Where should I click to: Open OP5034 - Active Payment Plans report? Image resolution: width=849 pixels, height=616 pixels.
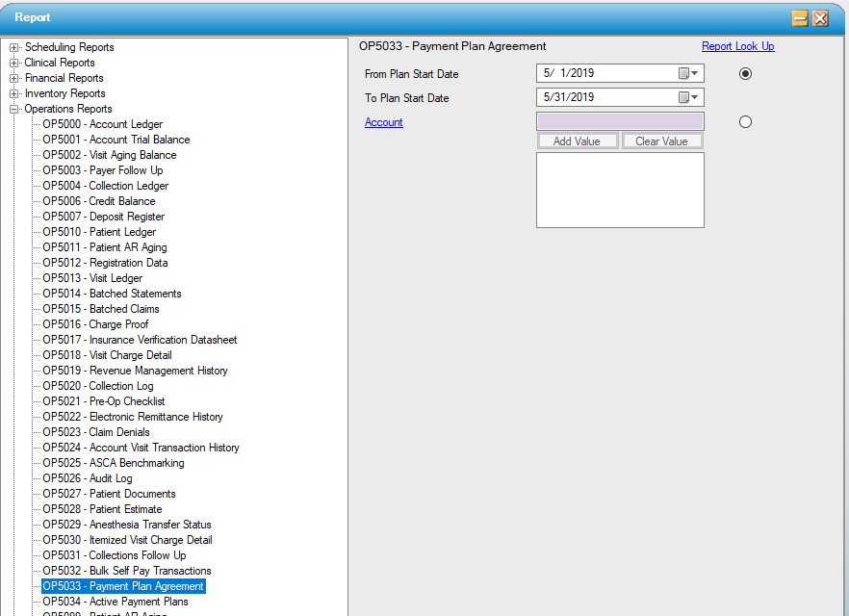coord(115,602)
